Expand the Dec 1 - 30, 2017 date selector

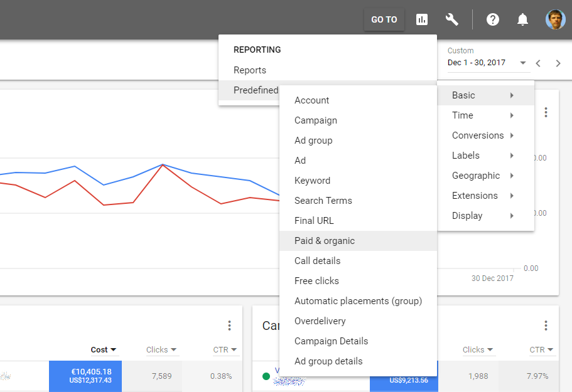click(523, 63)
